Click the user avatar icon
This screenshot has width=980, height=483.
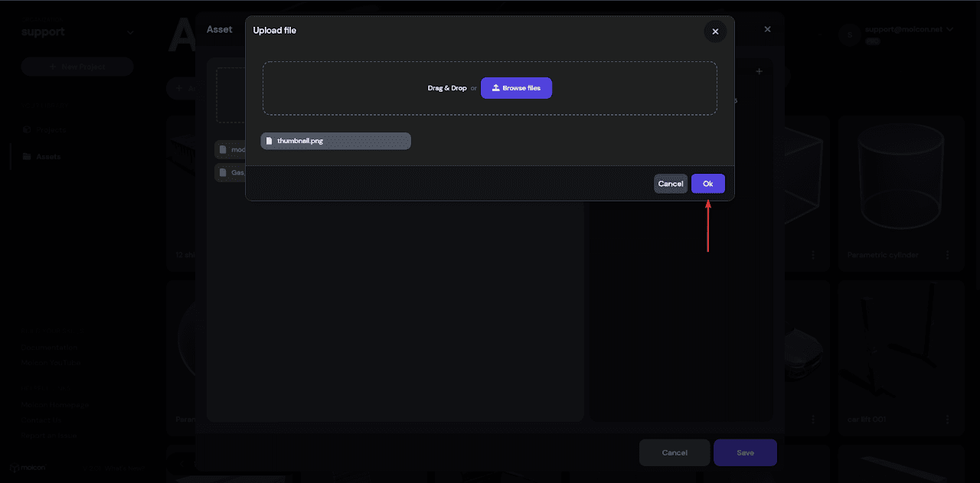[848, 34]
